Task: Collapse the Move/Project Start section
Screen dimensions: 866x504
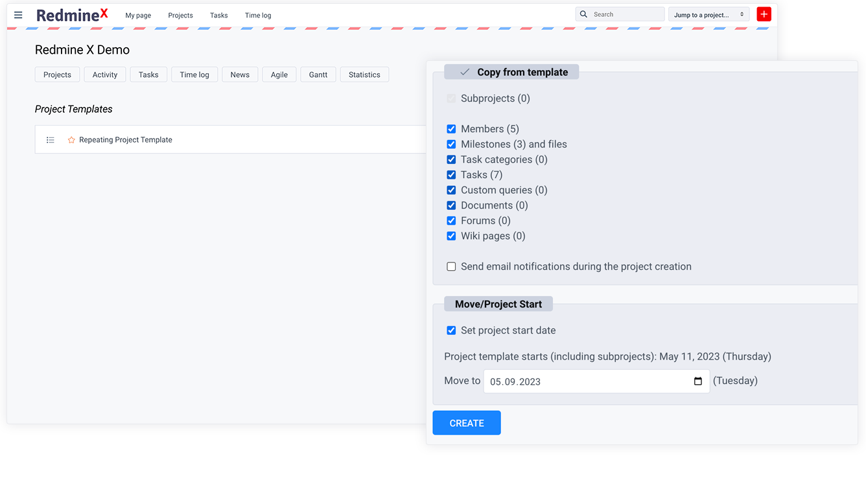Action: [498, 304]
